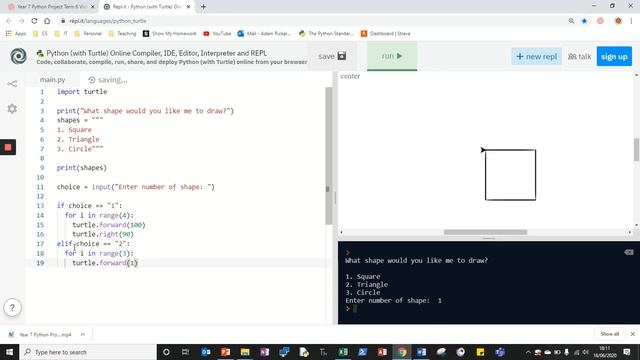This screenshot has height=360, width=640.
Task: Open a new browser tab
Action: 203,7
